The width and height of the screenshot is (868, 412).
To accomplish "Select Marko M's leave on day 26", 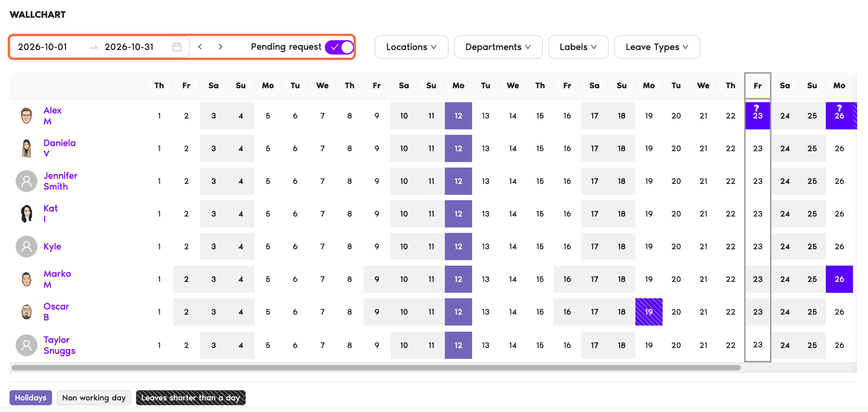I will tap(839, 279).
